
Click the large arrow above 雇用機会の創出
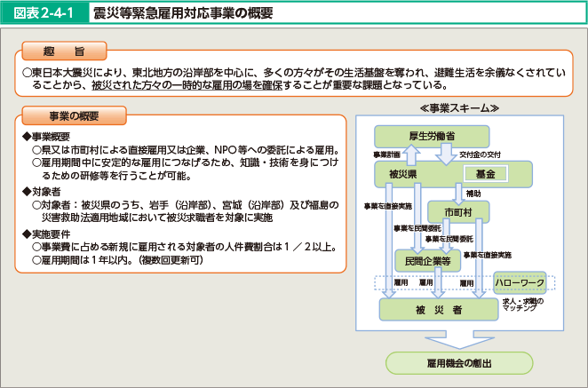(x=458, y=338)
